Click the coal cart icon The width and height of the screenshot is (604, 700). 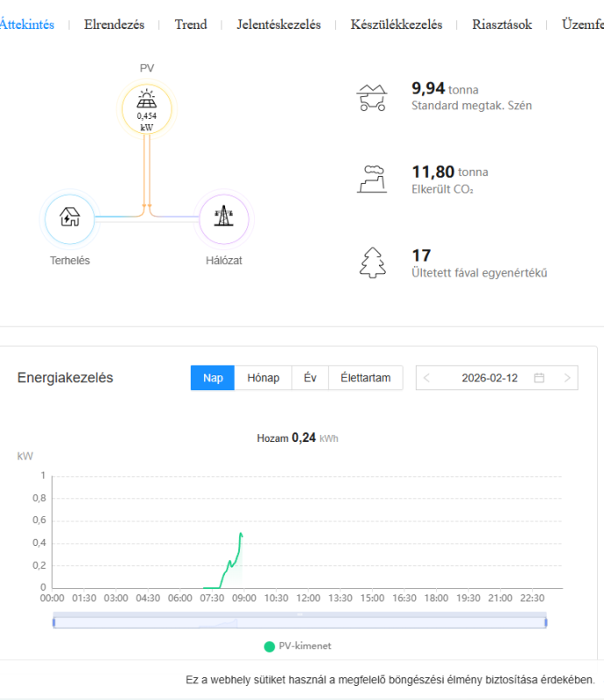click(x=372, y=97)
